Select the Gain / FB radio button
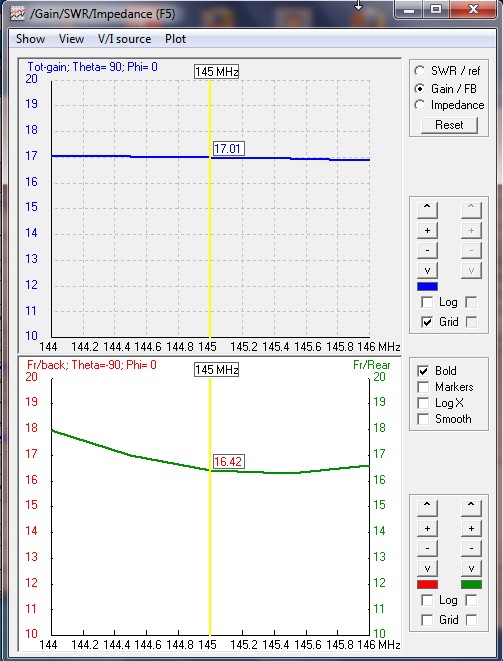 tap(420, 89)
